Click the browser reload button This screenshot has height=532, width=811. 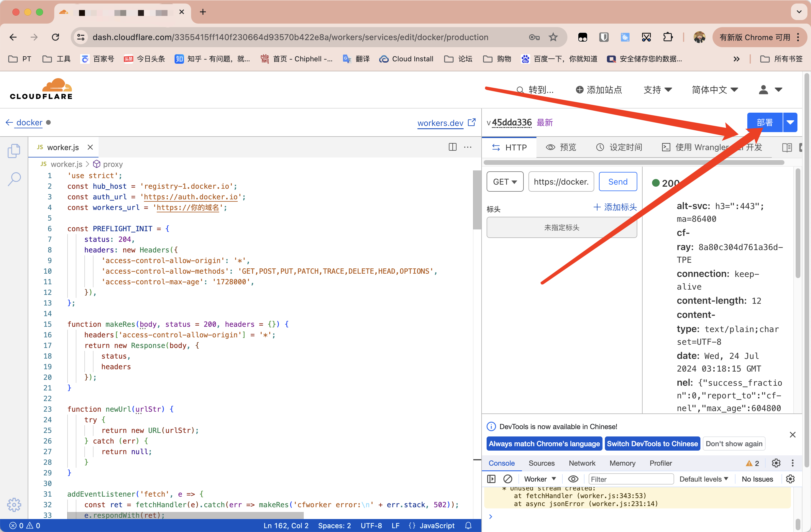click(x=55, y=37)
